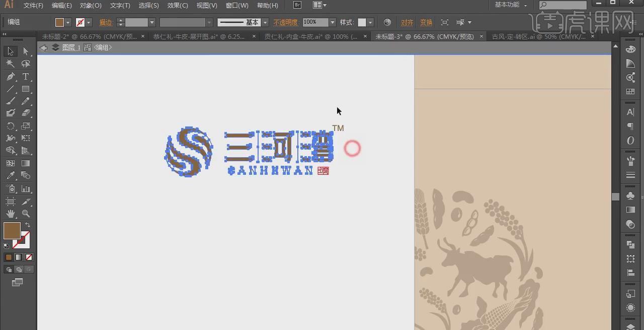Select the Free Transform tool

pos(26,138)
